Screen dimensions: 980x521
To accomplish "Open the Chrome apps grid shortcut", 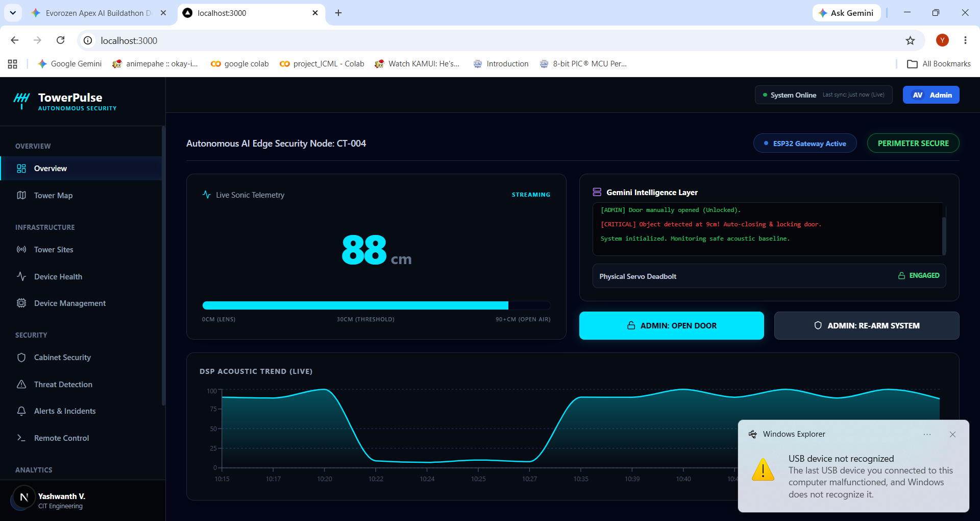I will pos(13,64).
